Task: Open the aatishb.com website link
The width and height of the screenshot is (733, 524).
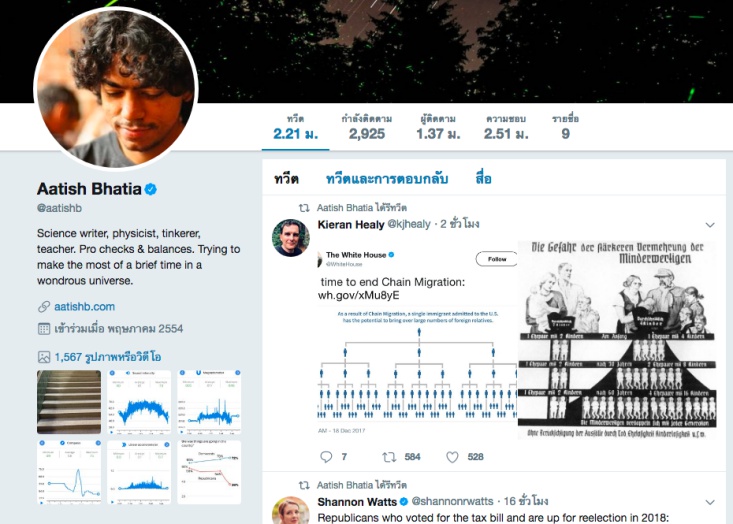Action: 84,307
